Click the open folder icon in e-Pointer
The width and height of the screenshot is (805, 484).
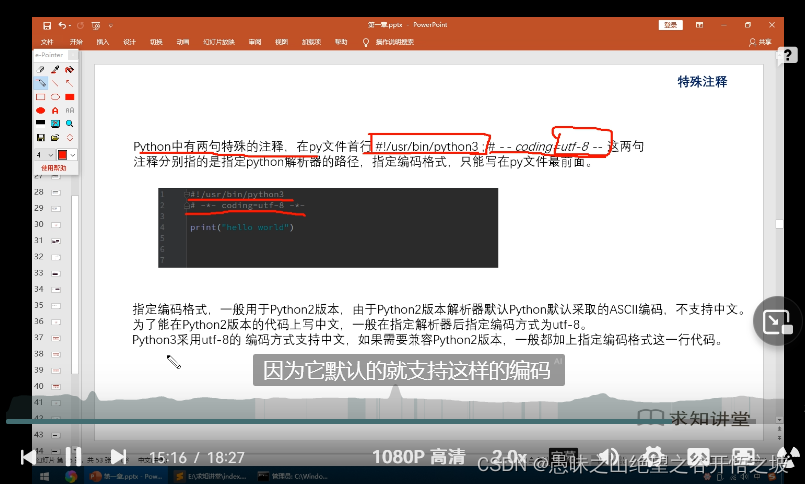pyautogui.click(x=55, y=138)
